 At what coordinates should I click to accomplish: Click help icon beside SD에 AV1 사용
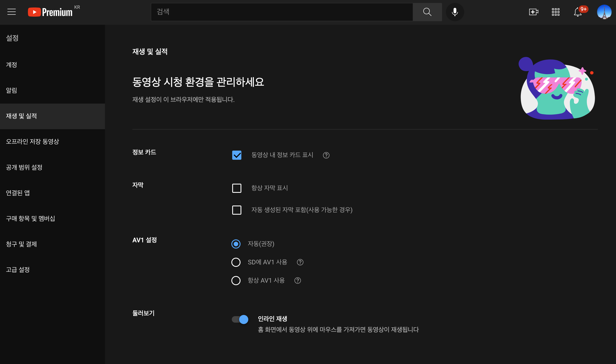300,262
